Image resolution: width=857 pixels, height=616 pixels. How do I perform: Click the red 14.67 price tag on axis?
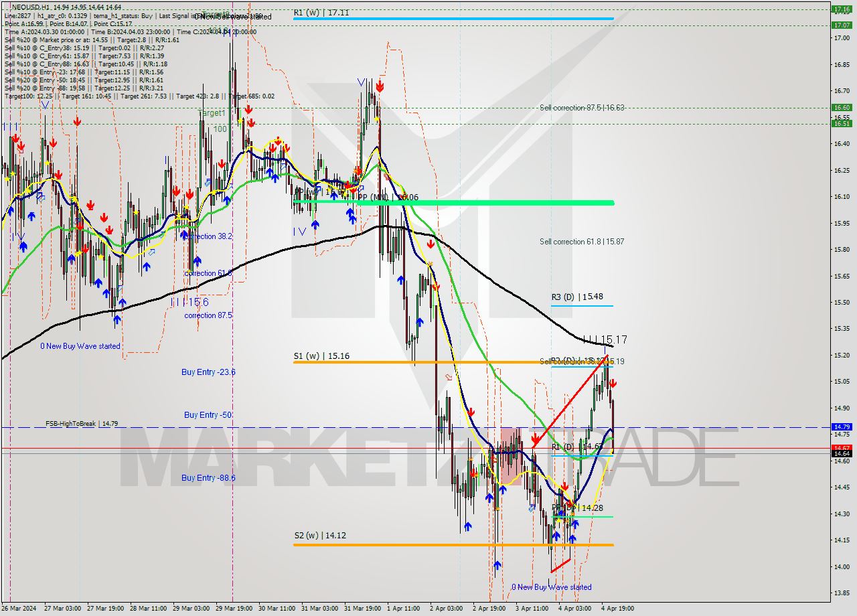tap(842, 447)
